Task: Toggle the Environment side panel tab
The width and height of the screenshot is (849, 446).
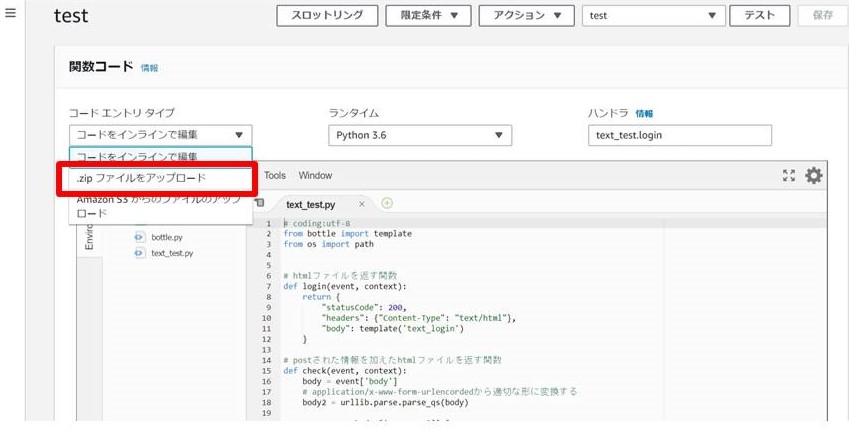Action: point(89,237)
